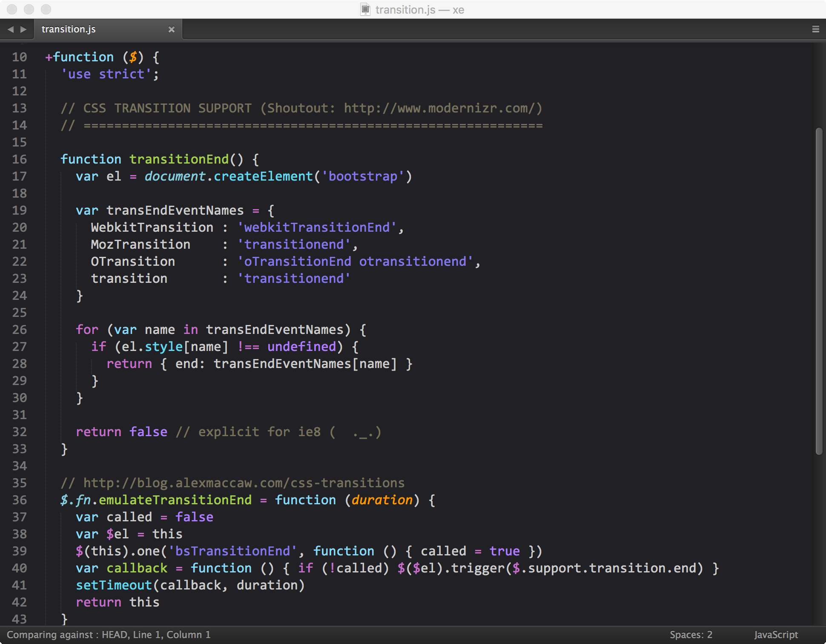Click blog.alexmaccaw.com URL comment
The width and height of the screenshot is (826, 644).
click(x=232, y=483)
